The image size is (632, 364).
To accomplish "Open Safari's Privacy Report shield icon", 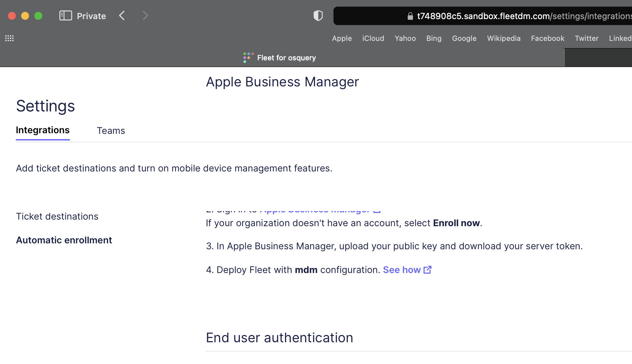I will 318,15.
